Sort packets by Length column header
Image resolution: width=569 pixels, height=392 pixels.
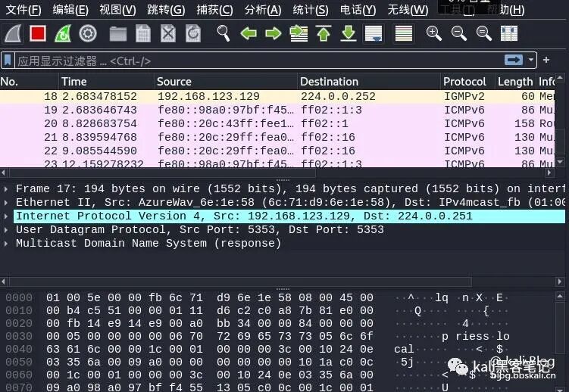click(515, 82)
